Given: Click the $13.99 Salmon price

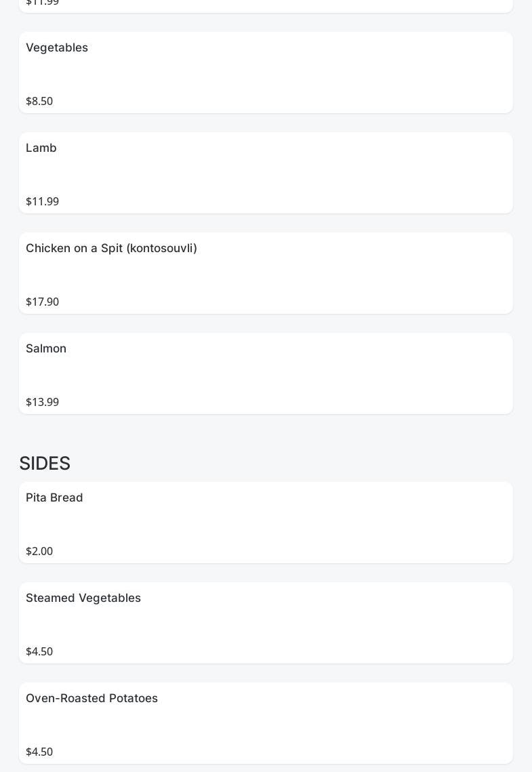Looking at the screenshot, I should pos(42,402).
